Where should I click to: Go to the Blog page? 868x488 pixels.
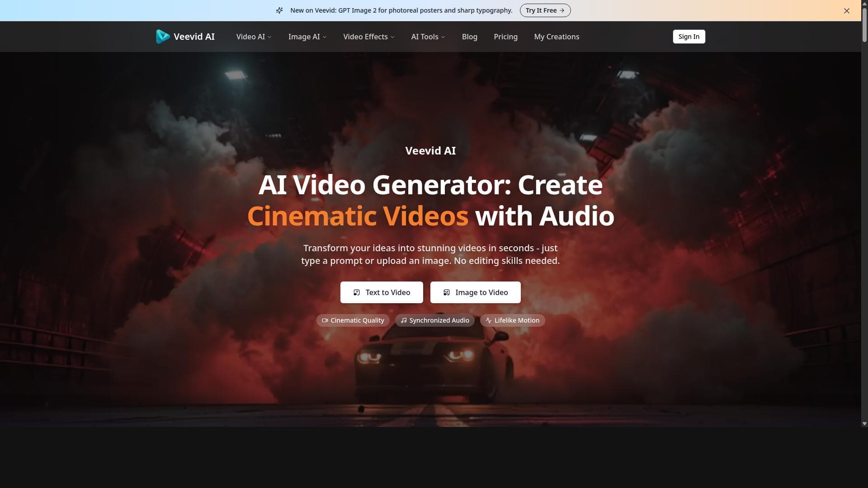pos(470,37)
